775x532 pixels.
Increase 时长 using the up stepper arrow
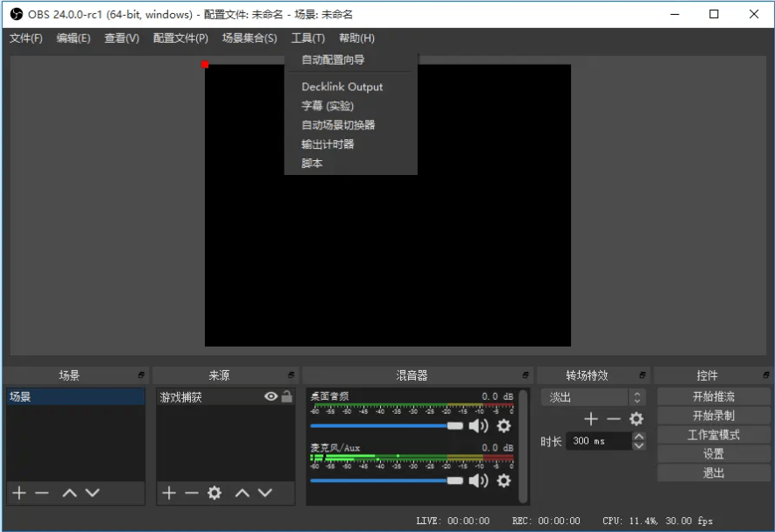pyautogui.click(x=638, y=436)
